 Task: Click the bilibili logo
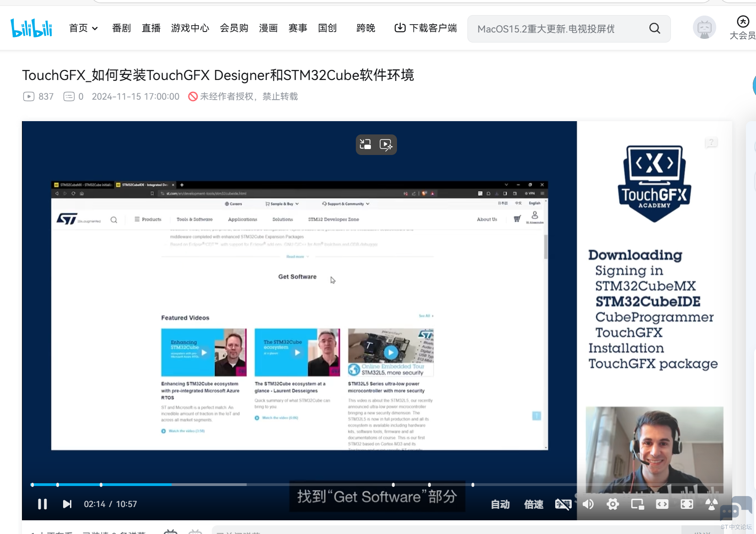coord(31,28)
